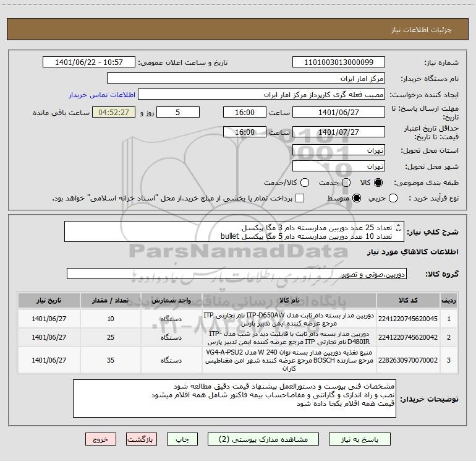Viewport: 476px width, 461px height.
Task: Select the متوسط purchase type radio
Action: tap(357, 199)
